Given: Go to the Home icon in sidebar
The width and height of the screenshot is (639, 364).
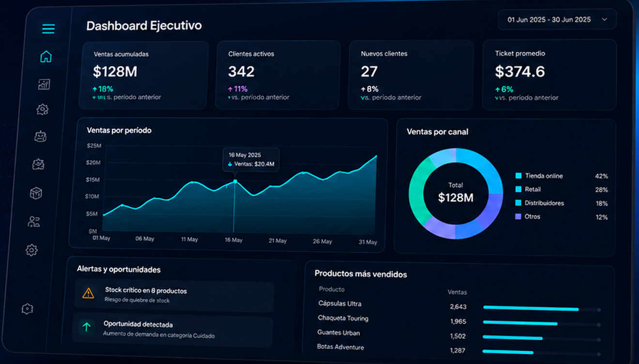Looking at the screenshot, I should coord(46,57).
